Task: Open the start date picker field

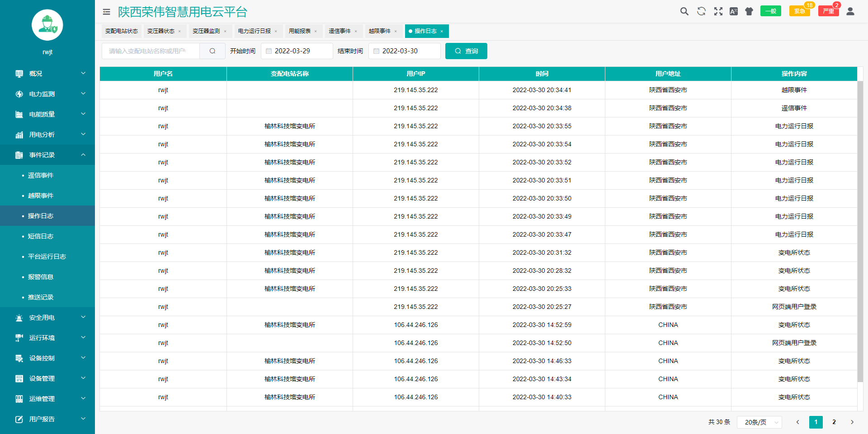Action: point(297,51)
